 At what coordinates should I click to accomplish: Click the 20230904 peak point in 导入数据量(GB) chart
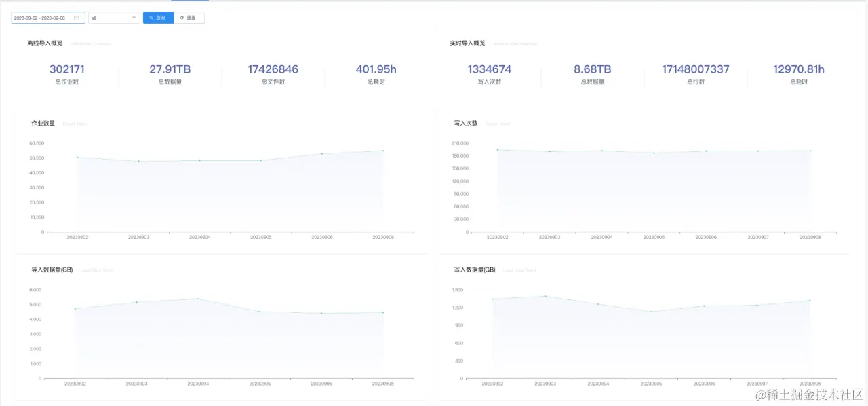199,299
